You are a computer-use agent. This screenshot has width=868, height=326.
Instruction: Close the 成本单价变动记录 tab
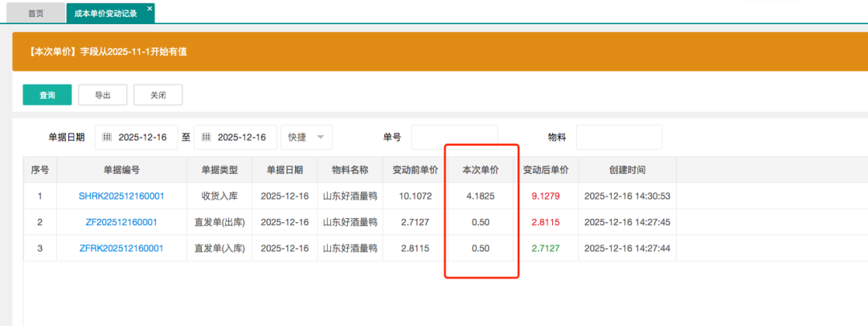(x=149, y=8)
